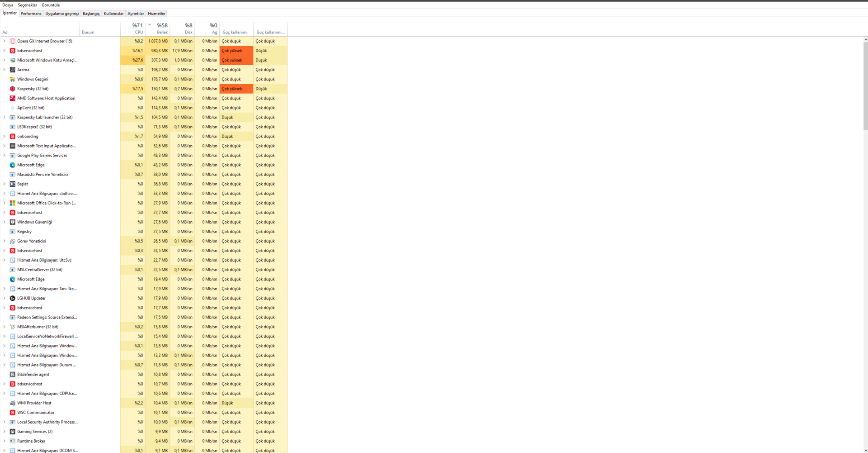
Task: Switch to the Uygulama geçmişi tab
Action: click(x=62, y=14)
